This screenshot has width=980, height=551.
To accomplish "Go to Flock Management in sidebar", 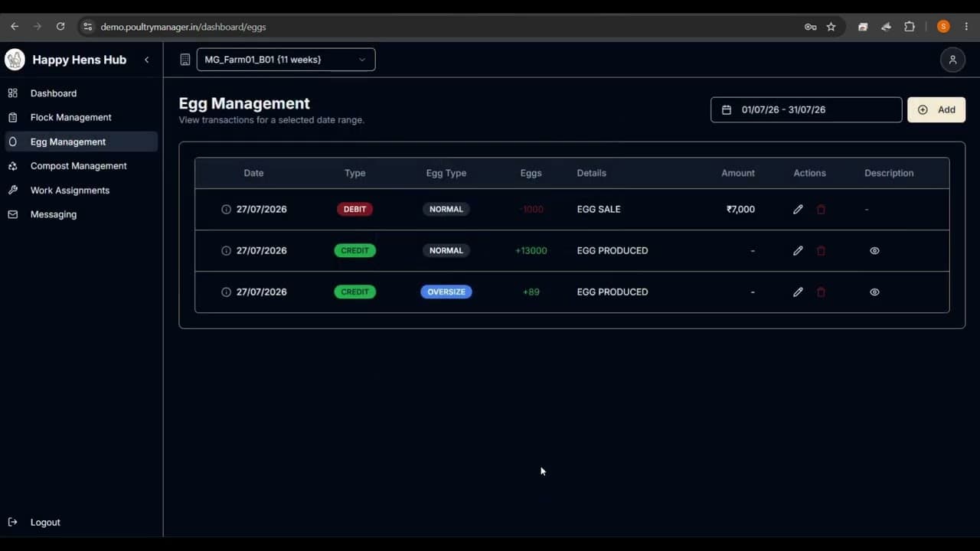I will (70, 117).
